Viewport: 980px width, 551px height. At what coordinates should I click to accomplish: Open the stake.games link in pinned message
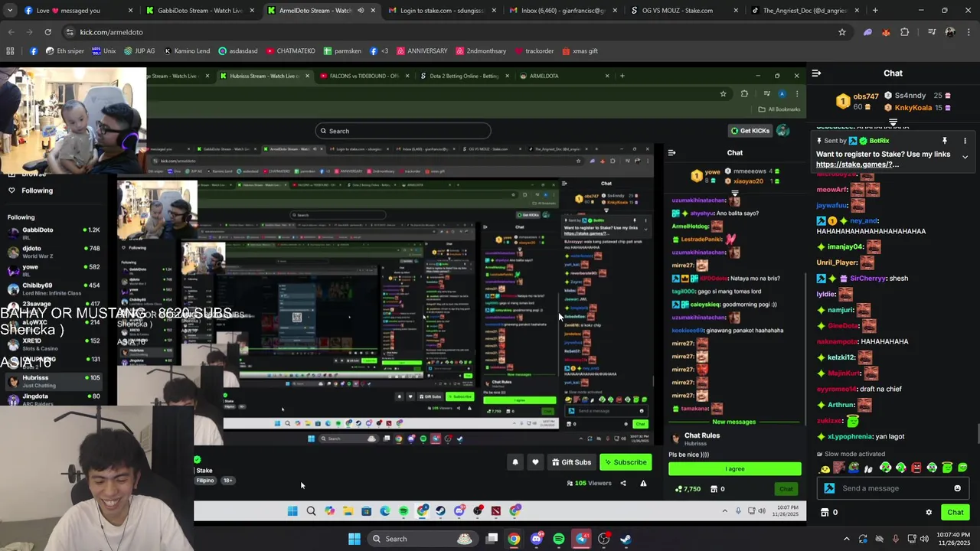[857, 165]
